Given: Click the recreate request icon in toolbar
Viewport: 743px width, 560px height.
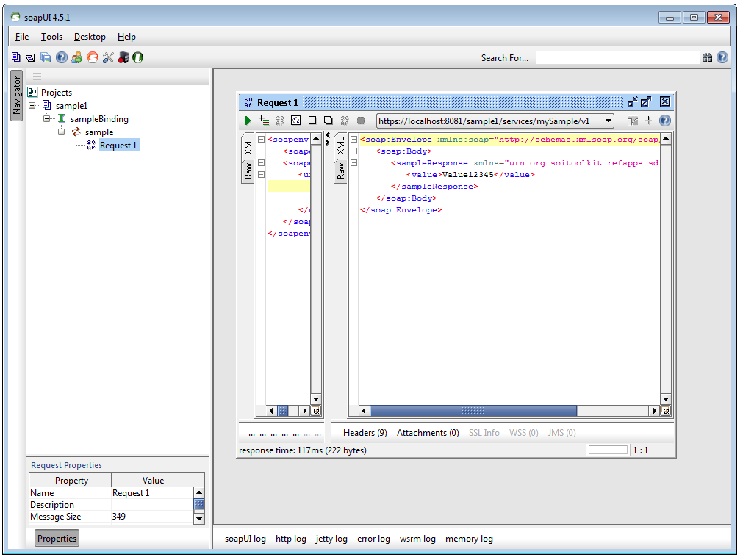Looking at the screenshot, I should [295, 121].
